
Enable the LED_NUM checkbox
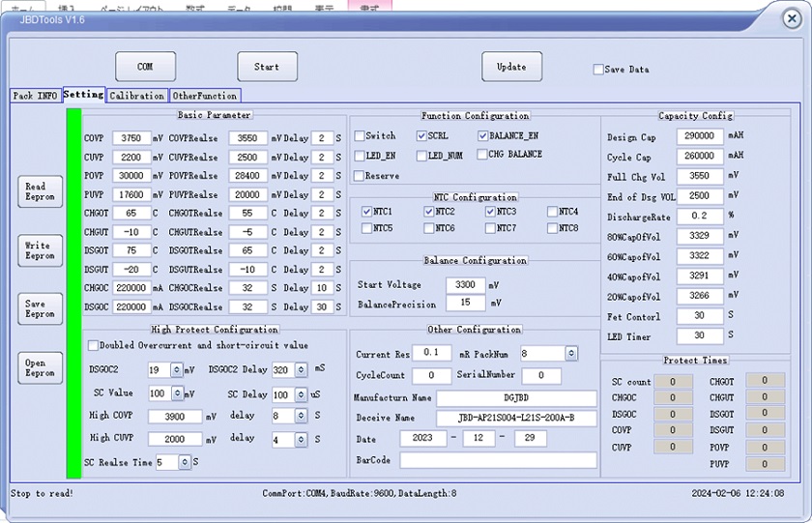(x=421, y=156)
